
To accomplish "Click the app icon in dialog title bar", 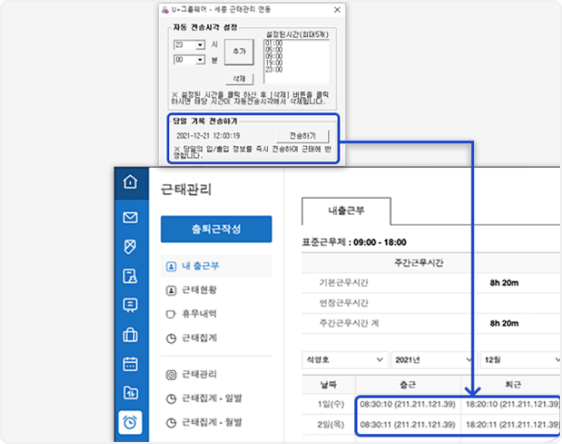I will click(165, 10).
